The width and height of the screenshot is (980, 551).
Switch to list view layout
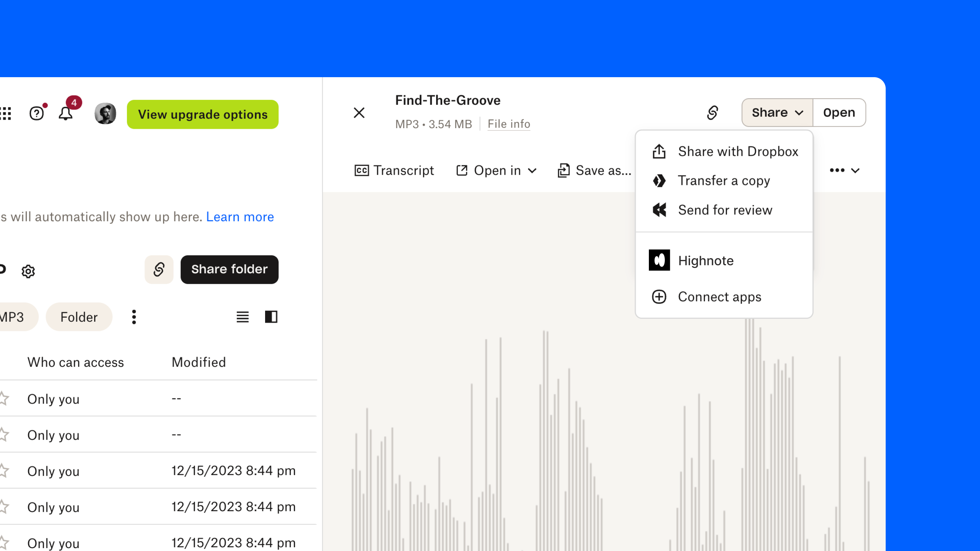tap(243, 317)
